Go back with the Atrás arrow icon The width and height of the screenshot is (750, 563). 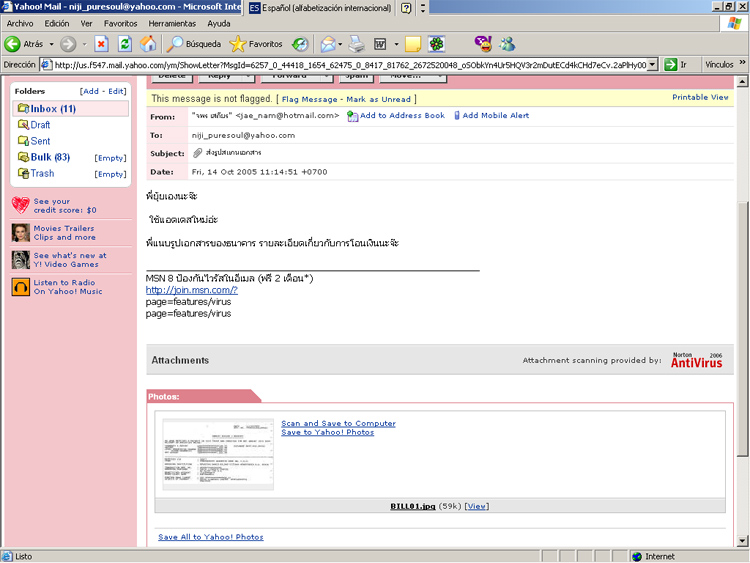[12, 44]
